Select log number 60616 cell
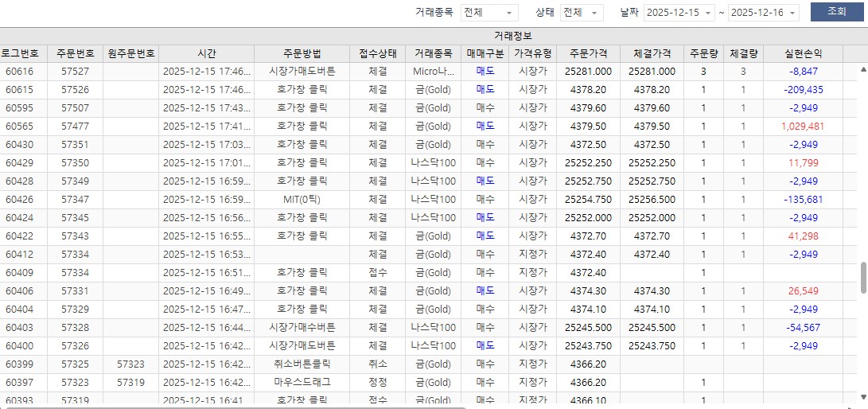 point(23,72)
